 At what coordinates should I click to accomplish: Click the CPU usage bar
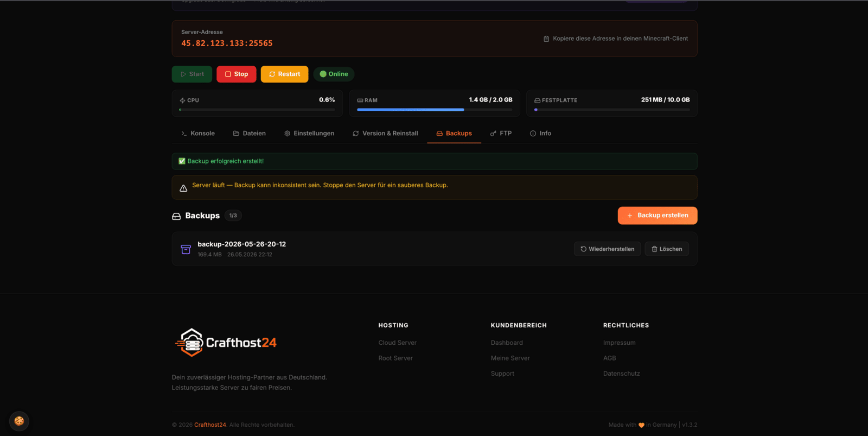tap(257, 110)
